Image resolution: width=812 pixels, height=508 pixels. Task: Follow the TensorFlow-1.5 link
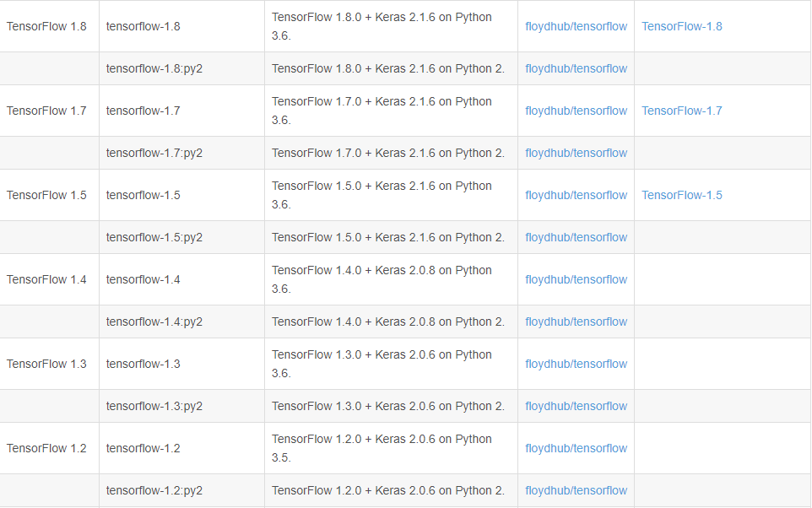[x=681, y=195]
